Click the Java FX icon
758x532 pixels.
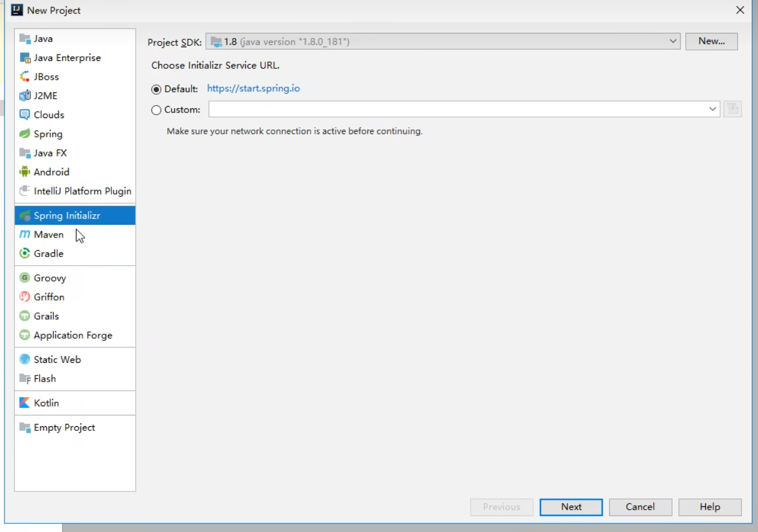tap(25, 153)
